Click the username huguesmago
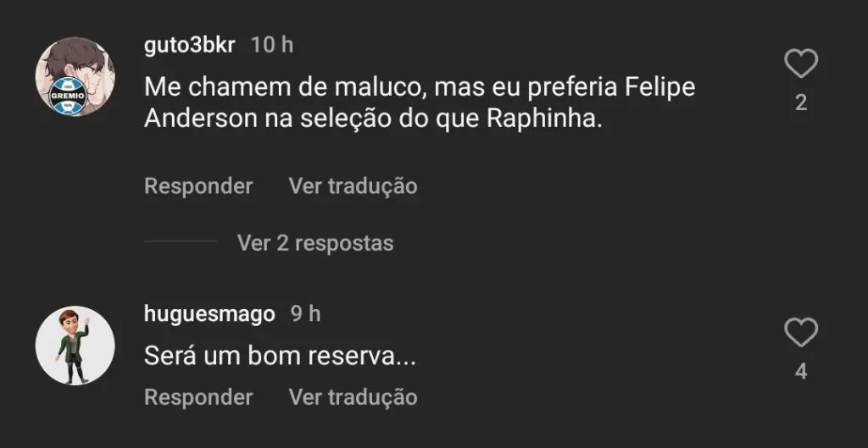The image size is (868, 448). (209, 314)
